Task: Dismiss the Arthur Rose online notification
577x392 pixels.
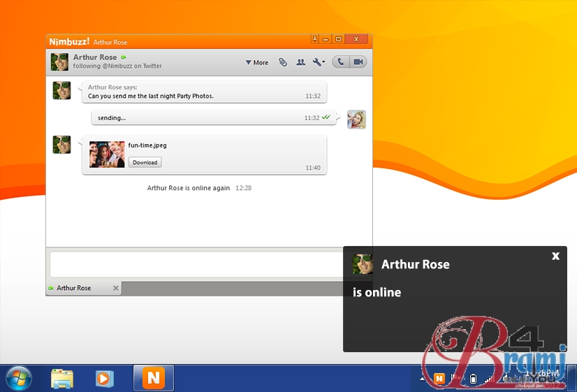Action: [x=555, y=256]
